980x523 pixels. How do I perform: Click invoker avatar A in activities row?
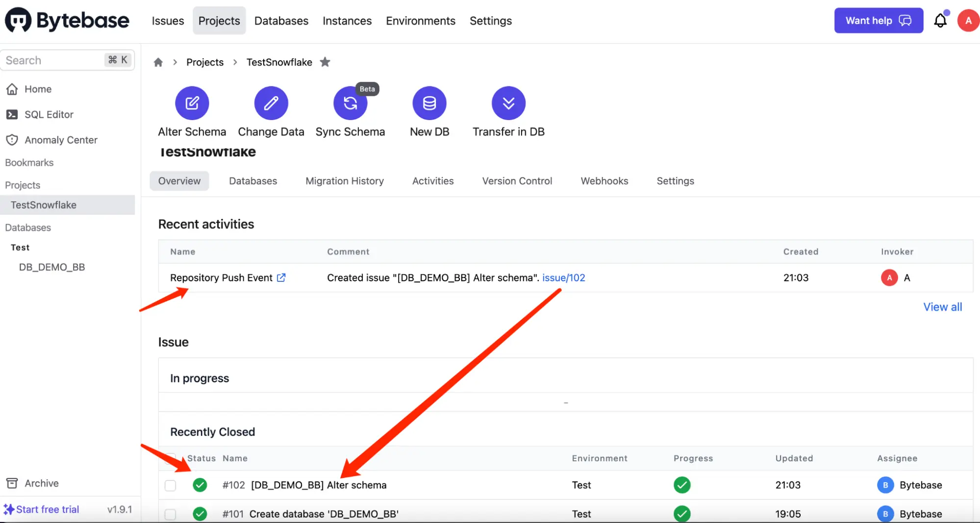point(889,277)
